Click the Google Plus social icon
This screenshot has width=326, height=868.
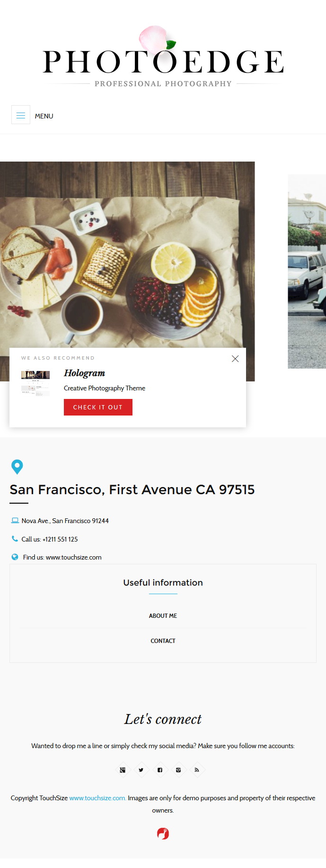123,770
